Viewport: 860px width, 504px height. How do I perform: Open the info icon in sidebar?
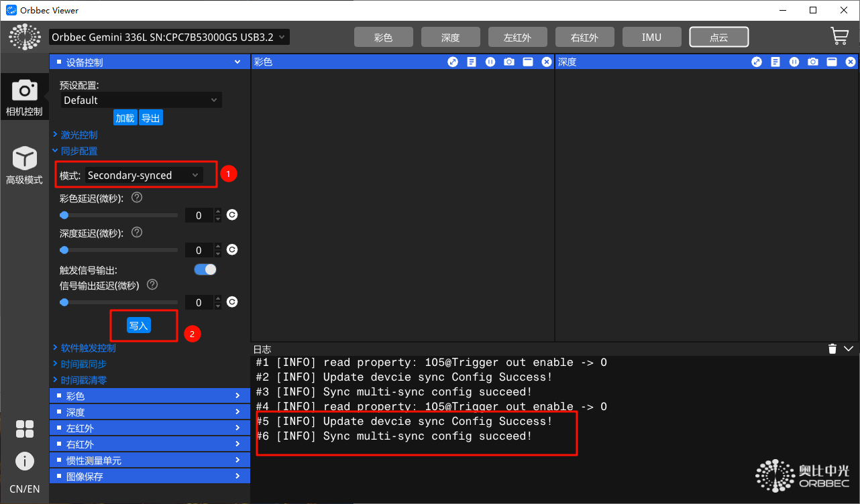pyautogui.click(x=25, y=461)
